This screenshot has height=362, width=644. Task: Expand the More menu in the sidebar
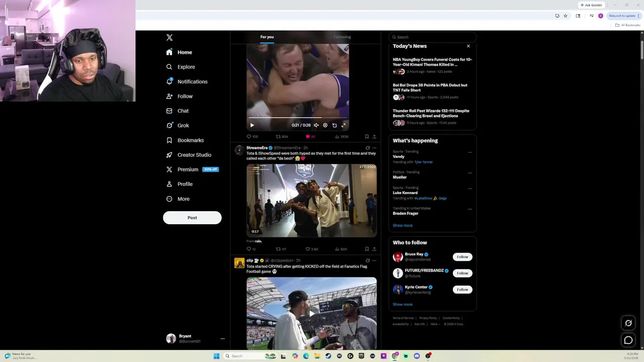[x=178, y=199]
